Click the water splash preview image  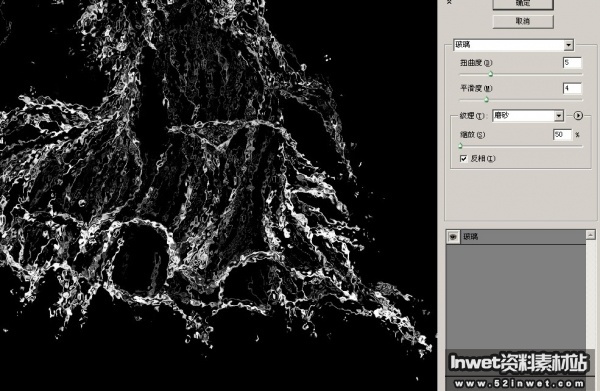218,195
